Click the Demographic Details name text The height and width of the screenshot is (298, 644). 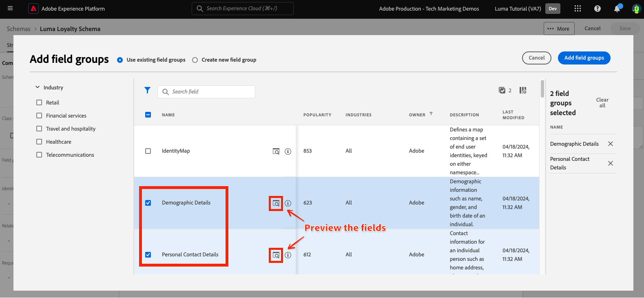point(186,203)
